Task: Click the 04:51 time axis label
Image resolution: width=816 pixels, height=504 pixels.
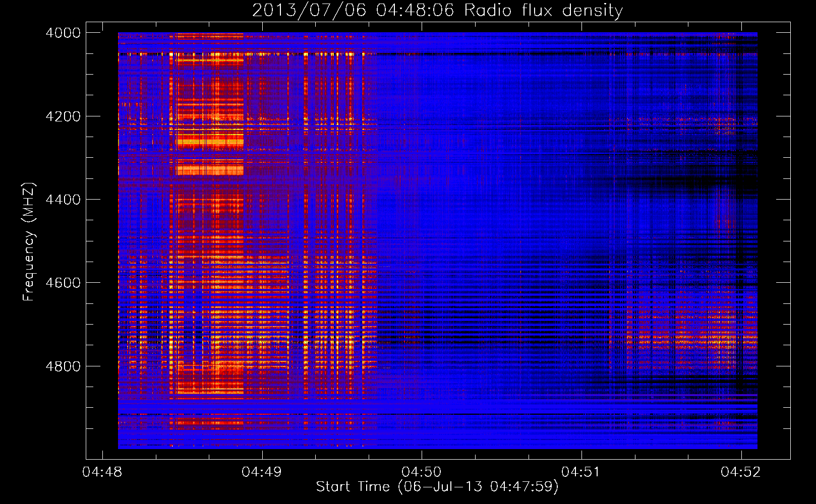Action: click(x=581, y=472)
